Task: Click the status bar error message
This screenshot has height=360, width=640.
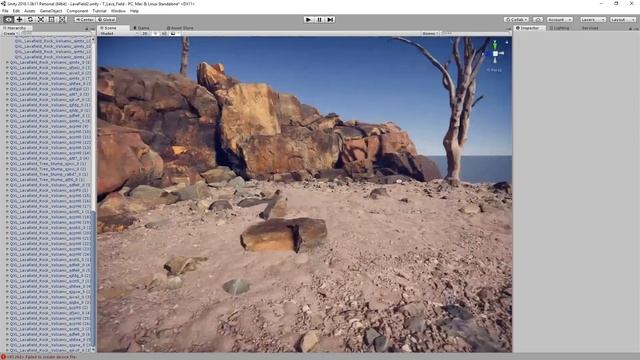Action: pos(42,357)
